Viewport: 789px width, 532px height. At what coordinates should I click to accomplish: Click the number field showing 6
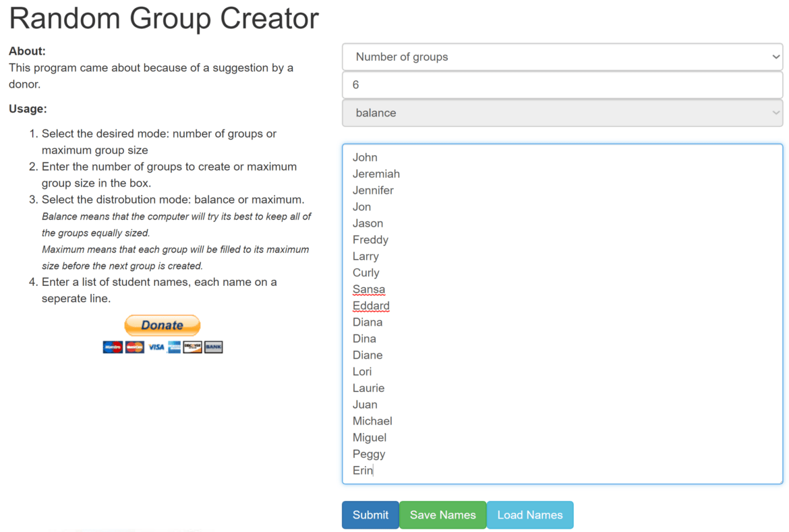[562, 84]
